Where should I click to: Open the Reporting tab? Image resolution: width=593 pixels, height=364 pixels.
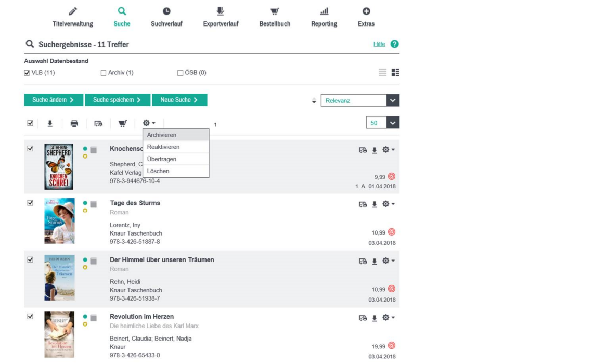coord(324,17)
